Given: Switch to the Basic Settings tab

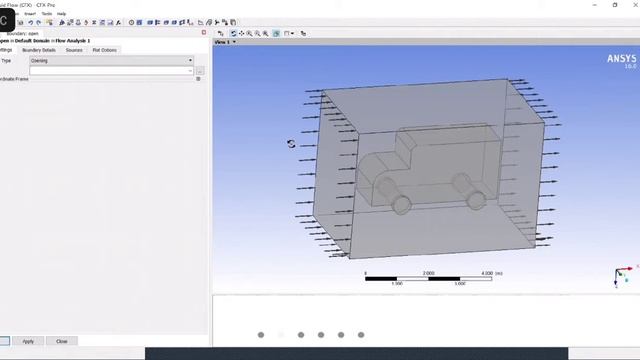Looking at the screenshot, I should [x=6, y=50].
